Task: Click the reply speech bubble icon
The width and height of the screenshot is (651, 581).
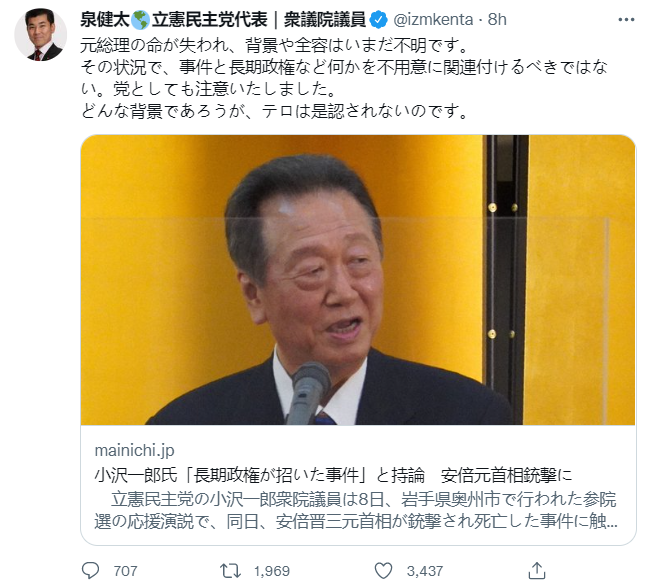Action: (91, 570)
